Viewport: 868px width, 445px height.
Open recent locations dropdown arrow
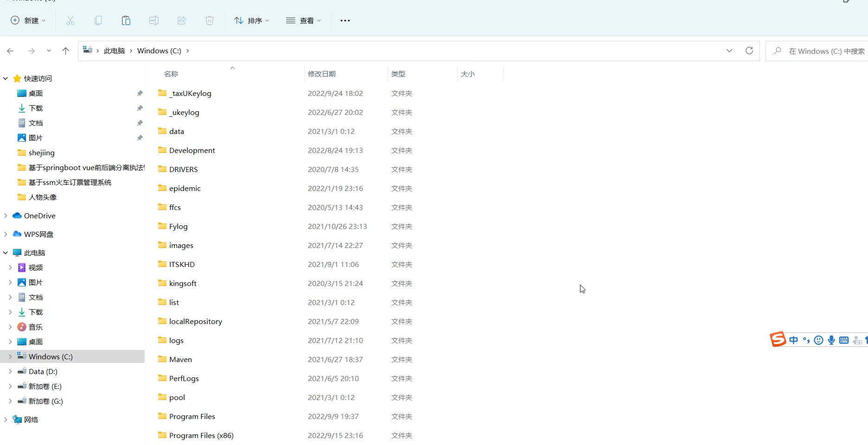click(x=49, y=51)
